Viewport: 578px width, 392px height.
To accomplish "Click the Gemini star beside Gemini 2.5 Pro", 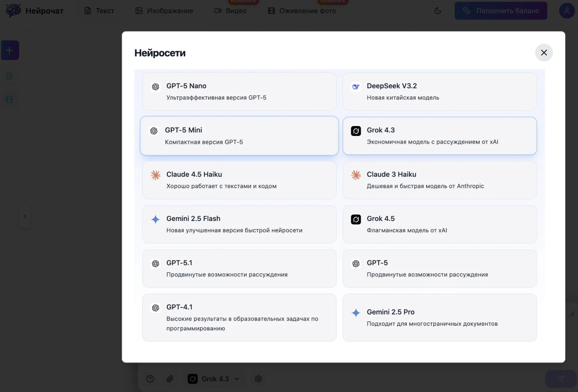I will point(356,313).
